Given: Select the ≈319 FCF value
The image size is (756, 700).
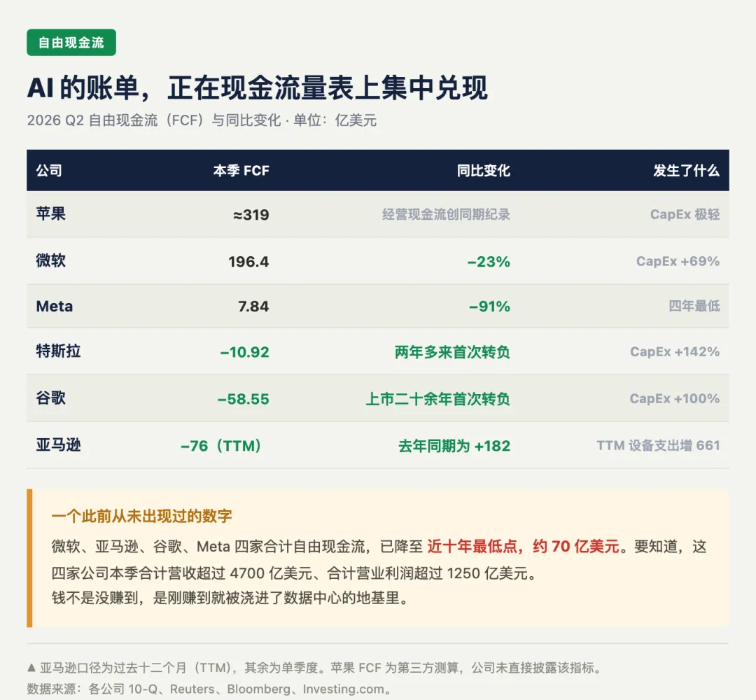Looking at the screenshot, I should pos(251,214).
